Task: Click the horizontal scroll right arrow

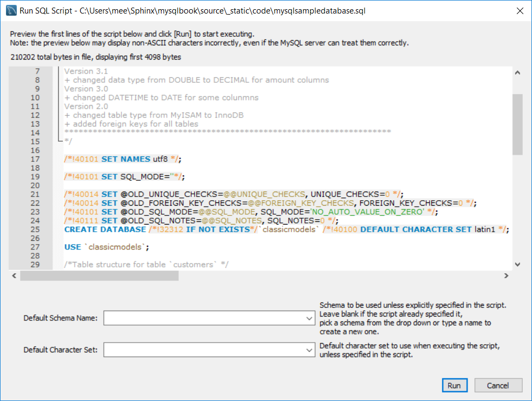Action: [506, 276]
